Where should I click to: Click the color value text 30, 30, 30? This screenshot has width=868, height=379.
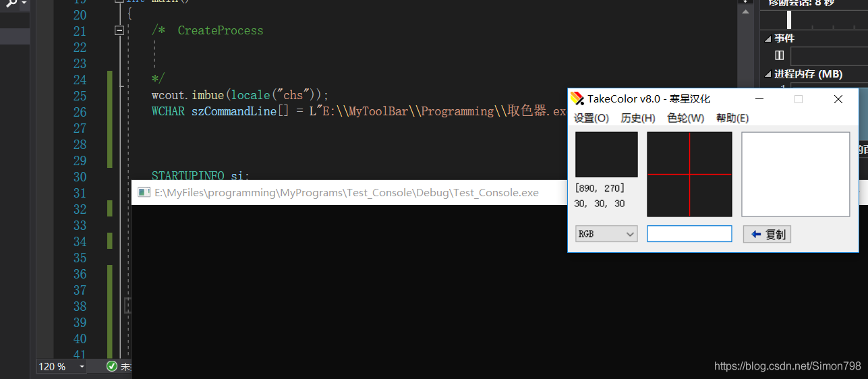pyautogui.click(x=600, y=204)
